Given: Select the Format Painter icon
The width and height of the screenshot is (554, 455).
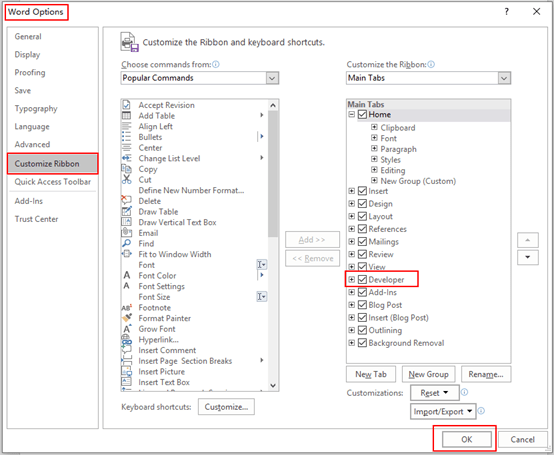Looking at the screenshot, I should coord(126,318).
